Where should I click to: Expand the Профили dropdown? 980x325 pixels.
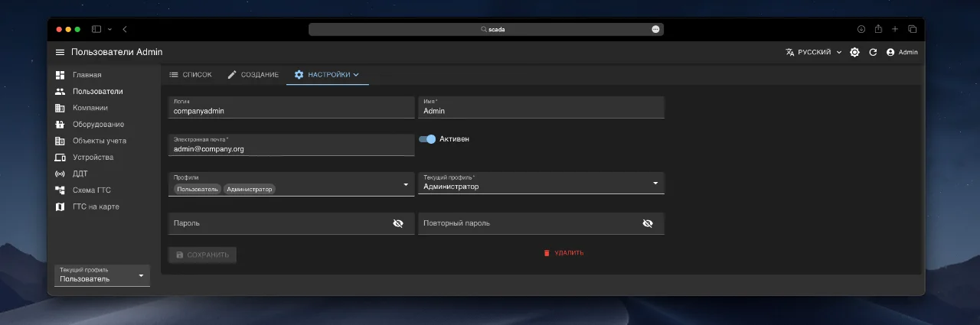coord(405,184)
